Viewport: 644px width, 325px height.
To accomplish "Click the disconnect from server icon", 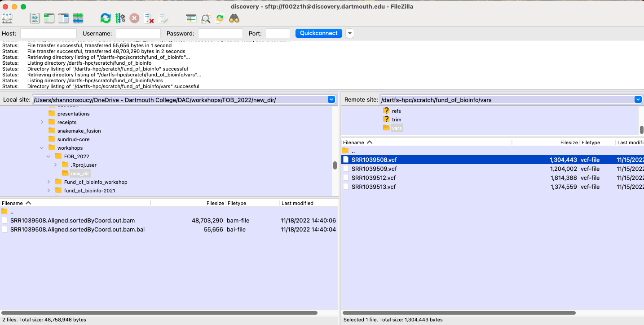I will point(149,18).
